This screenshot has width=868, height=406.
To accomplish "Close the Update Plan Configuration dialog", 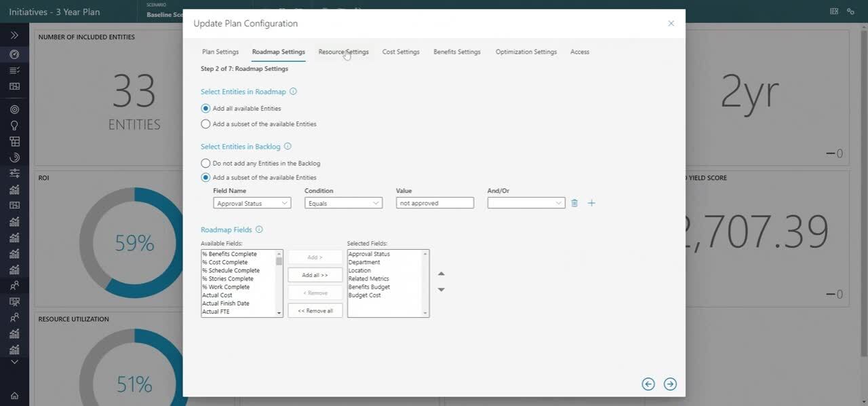I will click(671, 23).
